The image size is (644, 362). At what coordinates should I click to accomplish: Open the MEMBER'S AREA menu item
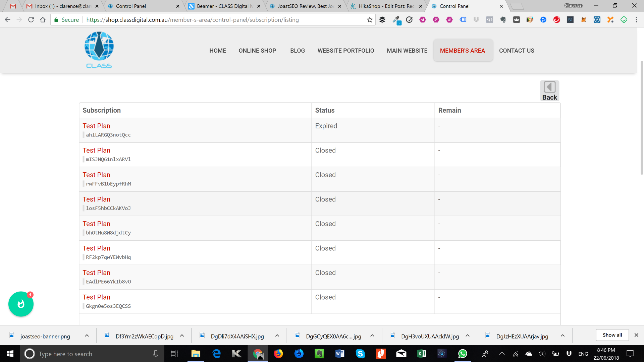pyautogui.click(x=462, y=51)
